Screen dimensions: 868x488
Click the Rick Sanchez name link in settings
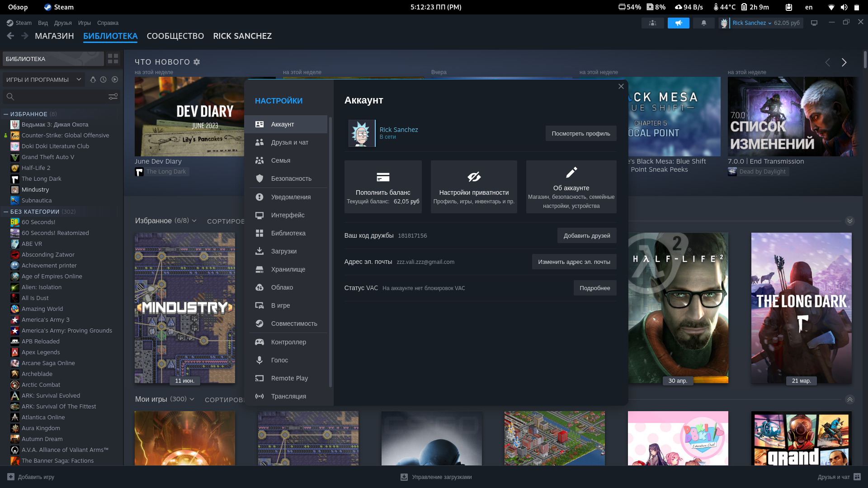pos(399,130)
